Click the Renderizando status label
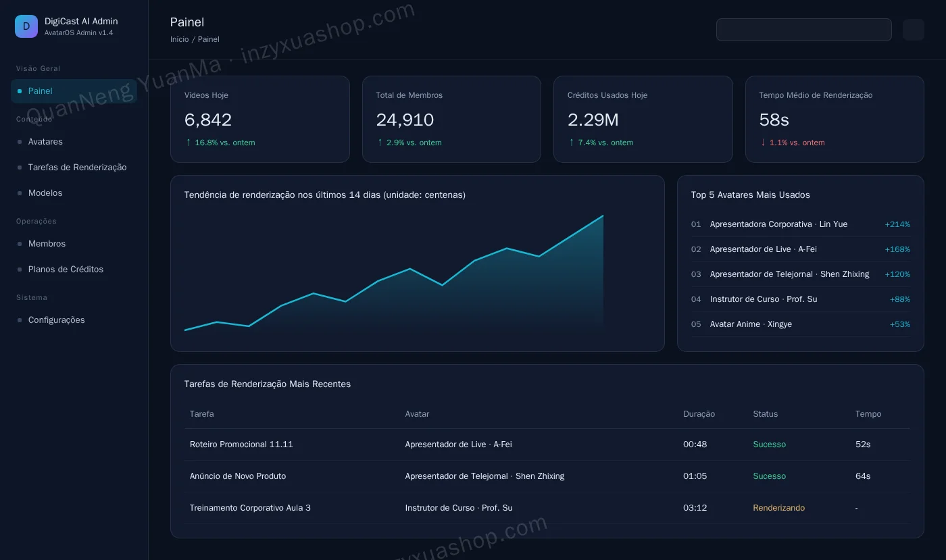This screenshot has width=946, height=560. click(x=779, y=508)
